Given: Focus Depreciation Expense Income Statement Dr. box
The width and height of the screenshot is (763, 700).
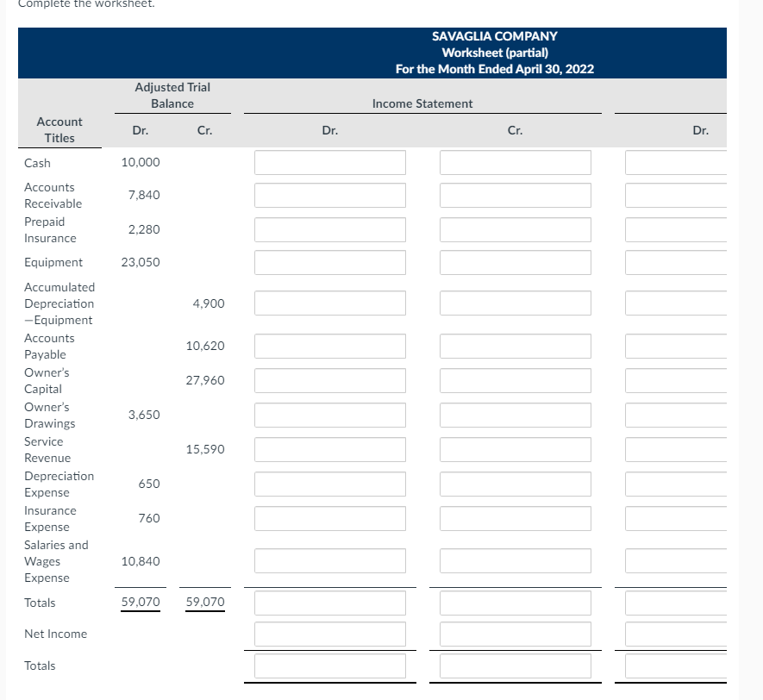Looking at the screenshot, I should (330, 484).
